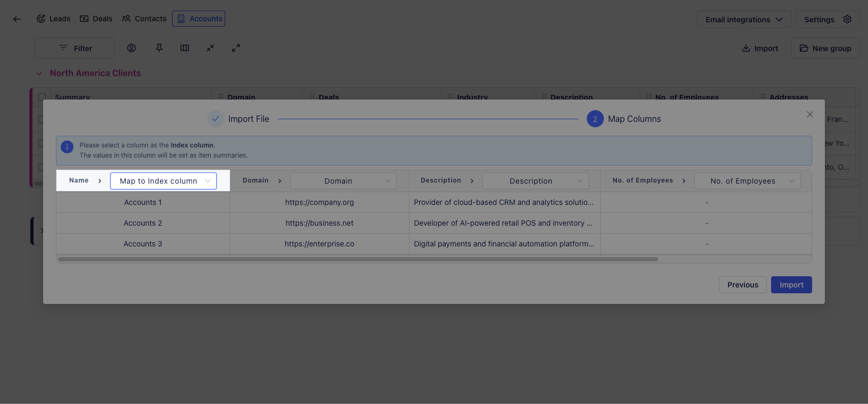Go back with the Previous button

pyautogui.click(x=742, y=285)
